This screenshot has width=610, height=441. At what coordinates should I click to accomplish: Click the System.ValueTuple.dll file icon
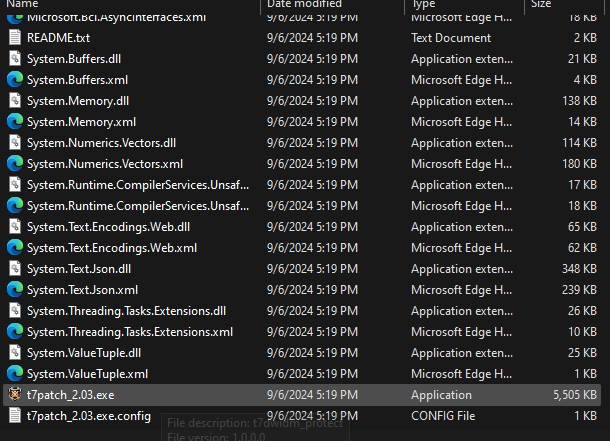click(15, 352)
